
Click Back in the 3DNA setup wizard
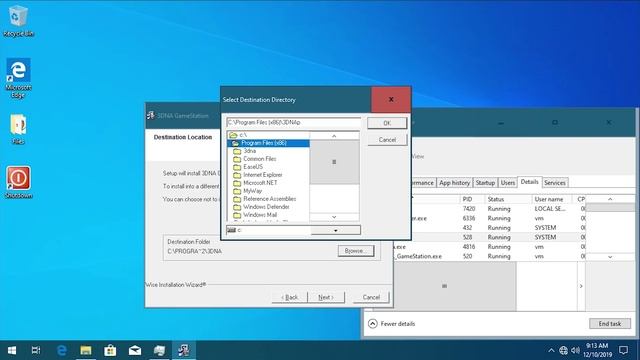click(289, 297)
